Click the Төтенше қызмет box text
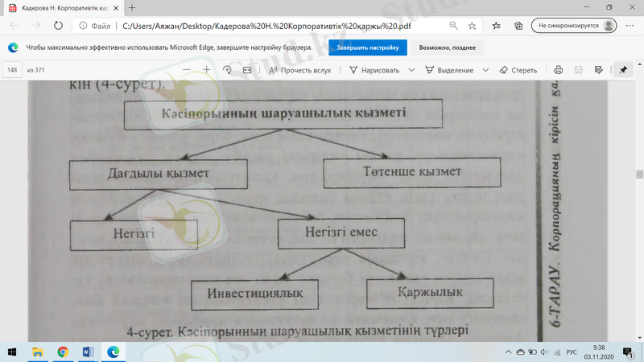The image size is (644, 362). (412, 171)
